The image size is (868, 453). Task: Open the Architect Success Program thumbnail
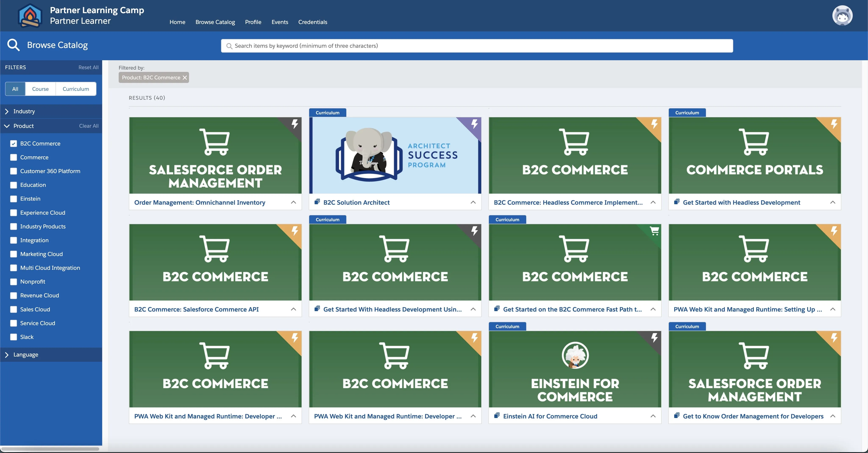pos(395,155)
